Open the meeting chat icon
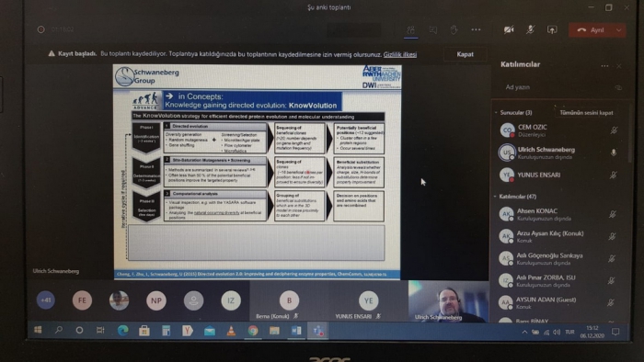Image resolution: width=644 pixels, height=362 pixels. click(x=433, y=30)
